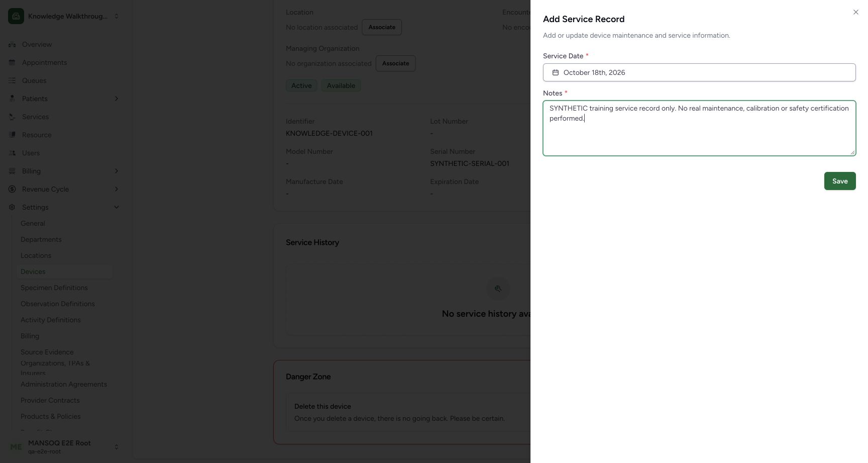Click the Overview sidebar icon

(x=12, y=44)
